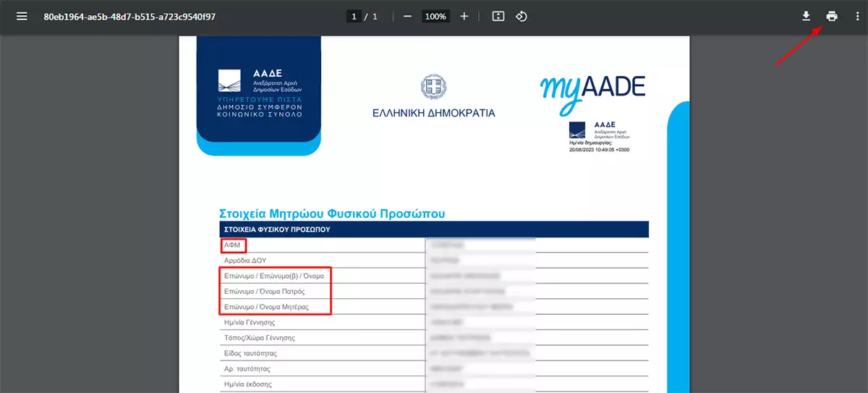Image resolution: width=868 pixels, height=393 pixels.
Task: Click the AADE logo in blue banner
Action: point(259,93)
